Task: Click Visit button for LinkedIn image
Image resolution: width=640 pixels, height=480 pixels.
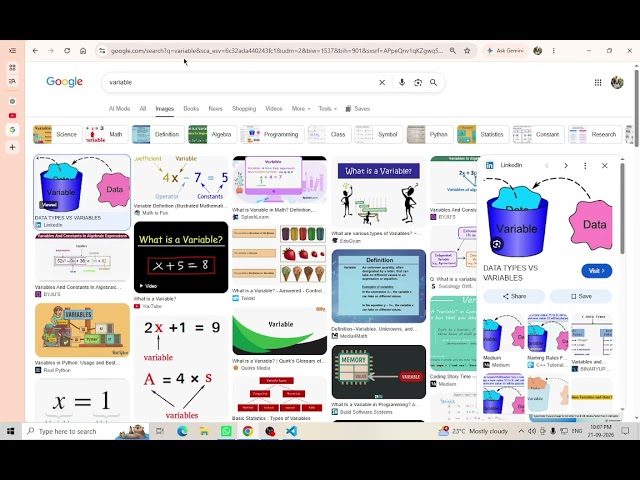Action: click(x=596, y=271)
